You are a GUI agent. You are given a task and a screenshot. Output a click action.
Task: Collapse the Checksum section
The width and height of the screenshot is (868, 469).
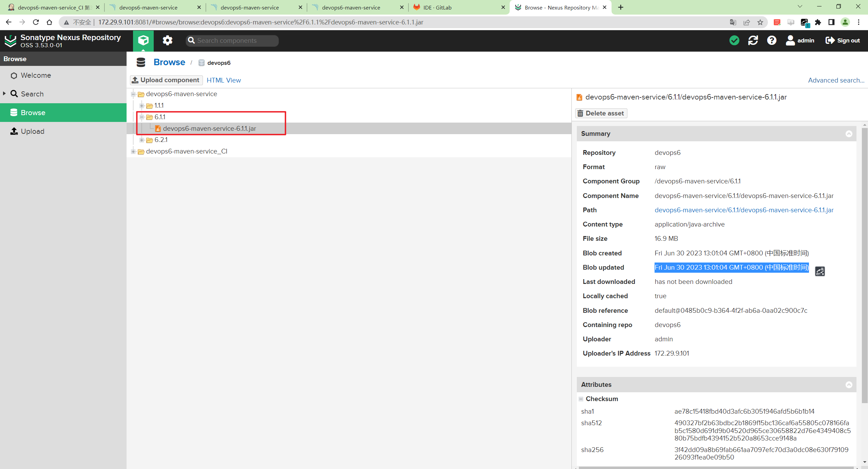point(581,399)
